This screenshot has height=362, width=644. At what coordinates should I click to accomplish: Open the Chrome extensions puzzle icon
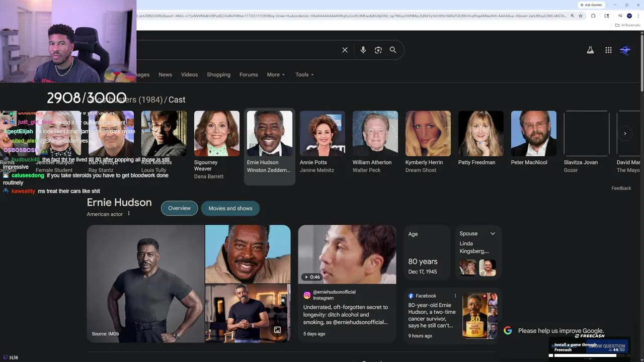coord(593,16)
